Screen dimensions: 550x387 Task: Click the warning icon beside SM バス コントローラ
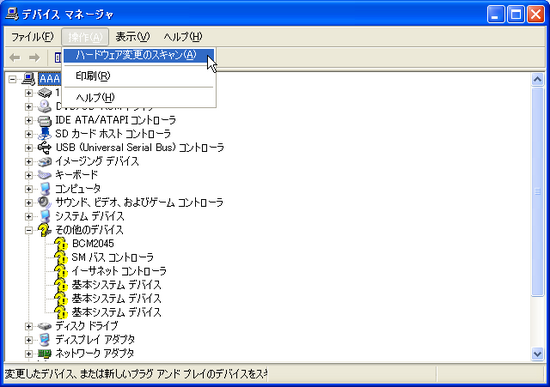click(61, 258)
